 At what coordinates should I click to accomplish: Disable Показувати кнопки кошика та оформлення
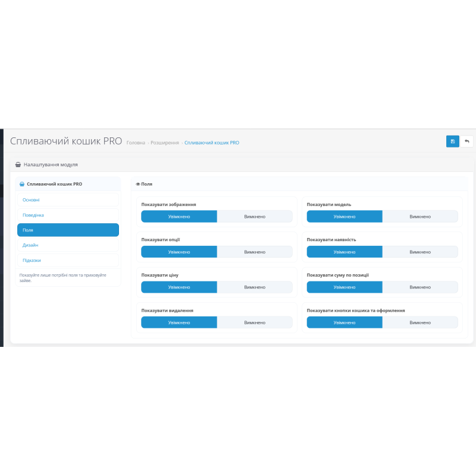pyautogui.click(x=420, y=322)
